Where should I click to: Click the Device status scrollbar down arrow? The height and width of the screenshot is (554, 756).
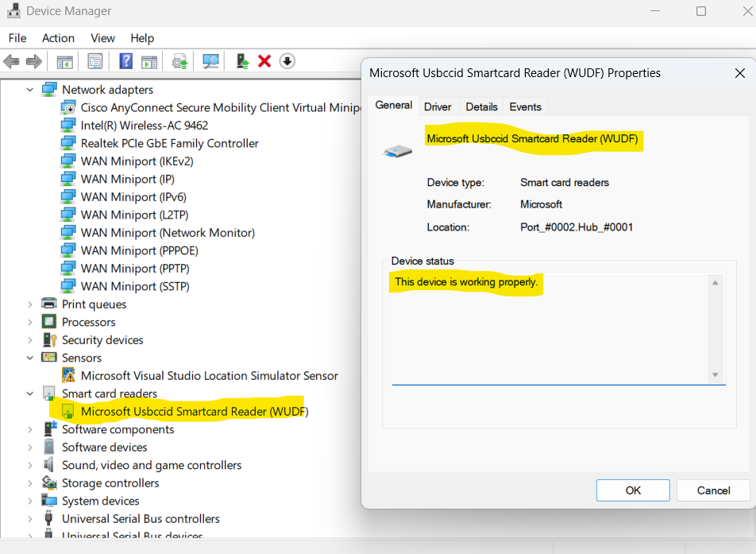click(x=715, y=374)
